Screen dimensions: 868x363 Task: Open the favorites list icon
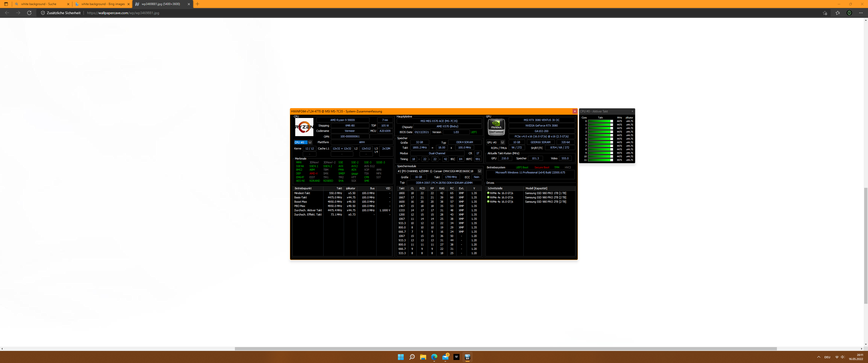(837, 13)
